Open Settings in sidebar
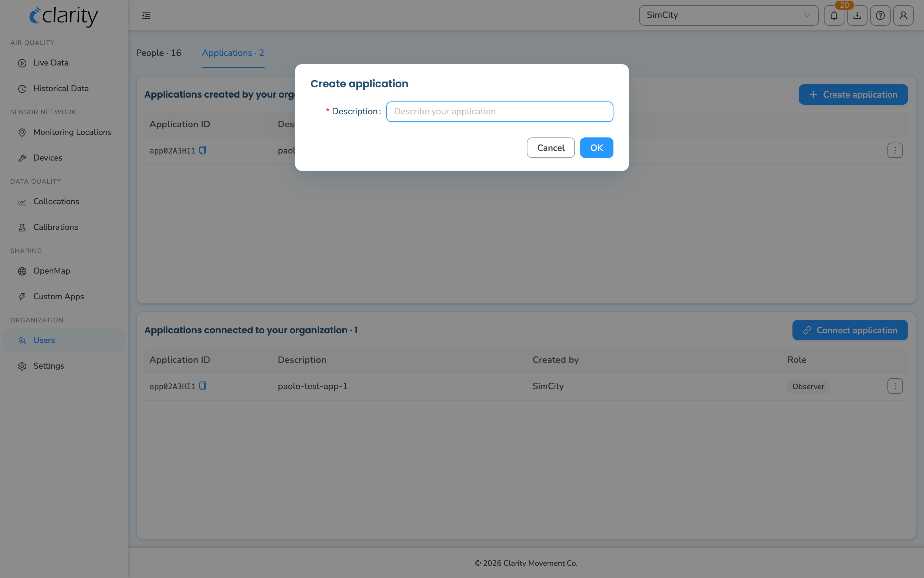Screen dimensions: 924x578 [64, 366]
